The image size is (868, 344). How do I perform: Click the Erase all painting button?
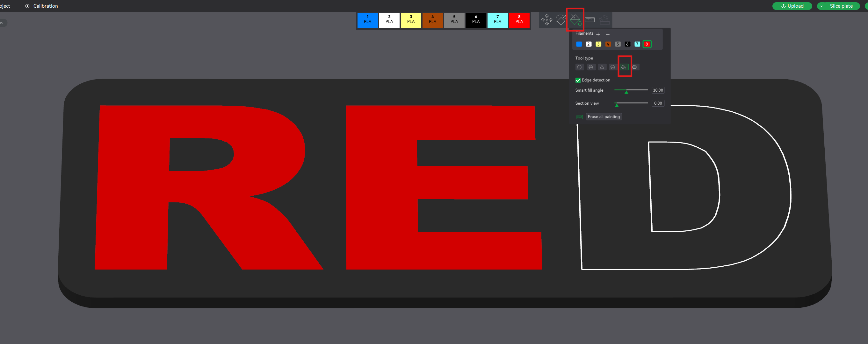click(604, 117)
